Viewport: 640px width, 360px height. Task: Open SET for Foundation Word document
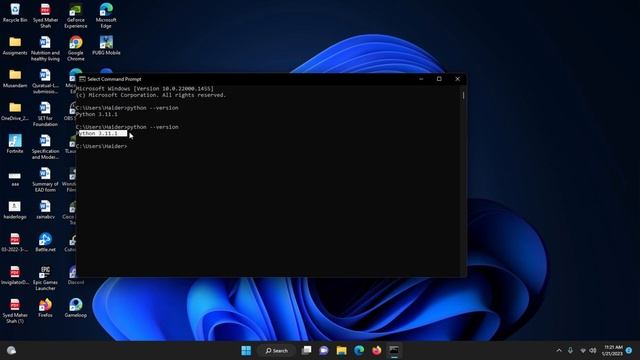[x=45, y=114]
